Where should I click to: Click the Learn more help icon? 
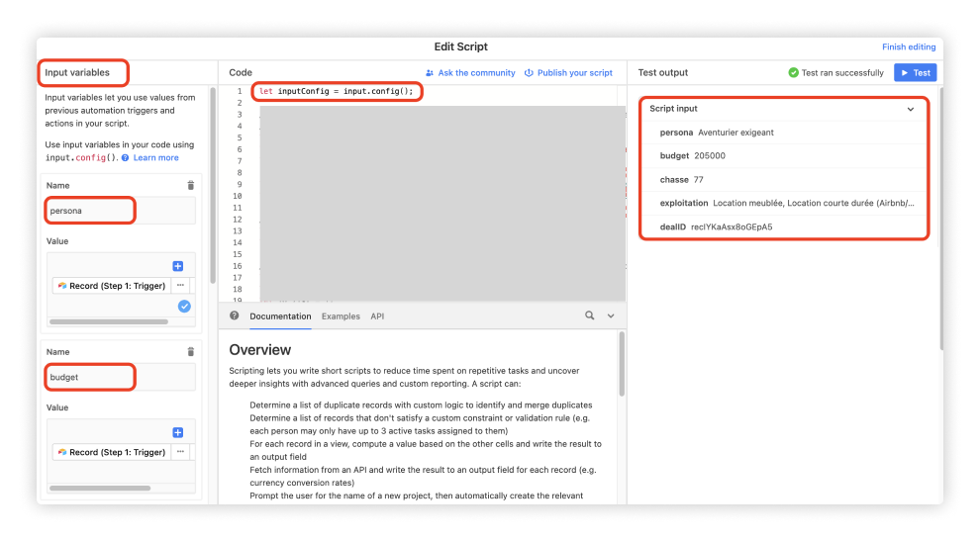125,157
